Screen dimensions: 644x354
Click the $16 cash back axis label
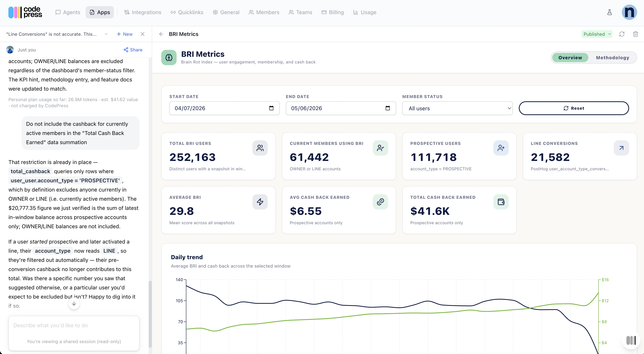click(x=605, y=280)
